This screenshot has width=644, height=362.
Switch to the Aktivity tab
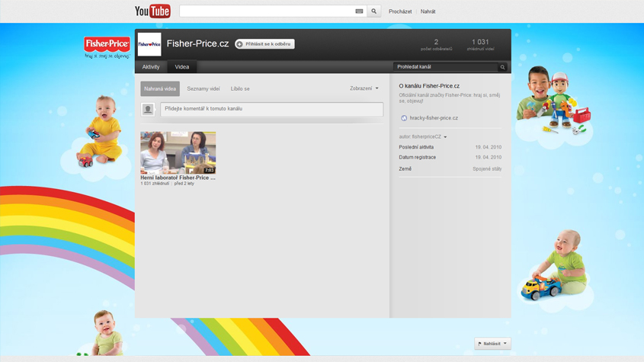[x=151, y=67]
